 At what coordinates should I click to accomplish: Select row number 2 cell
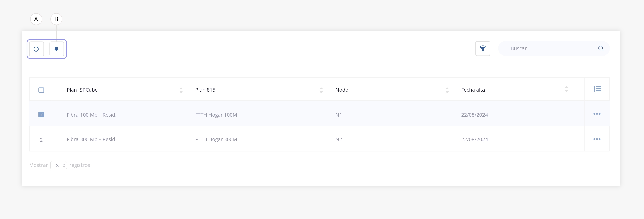[41, 140]
